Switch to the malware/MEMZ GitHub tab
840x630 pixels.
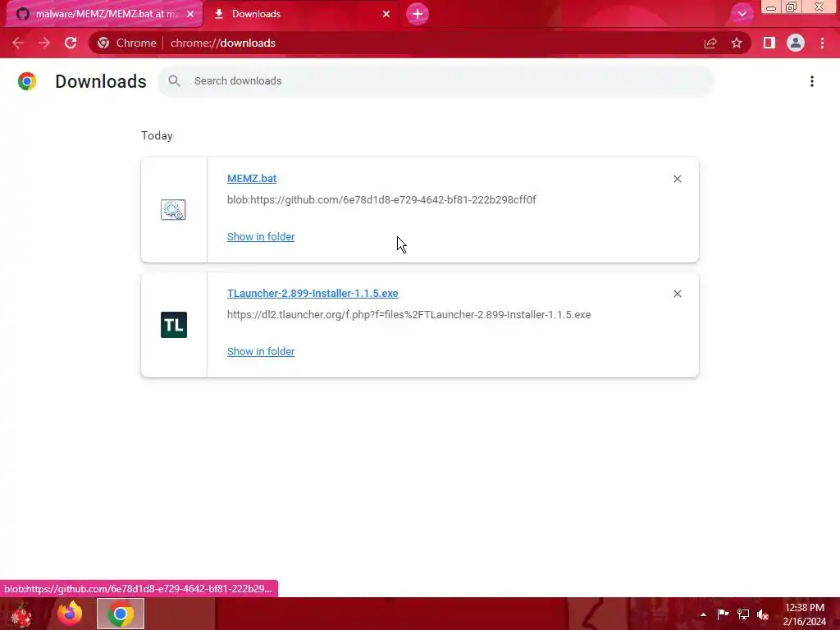pos(104,14)
